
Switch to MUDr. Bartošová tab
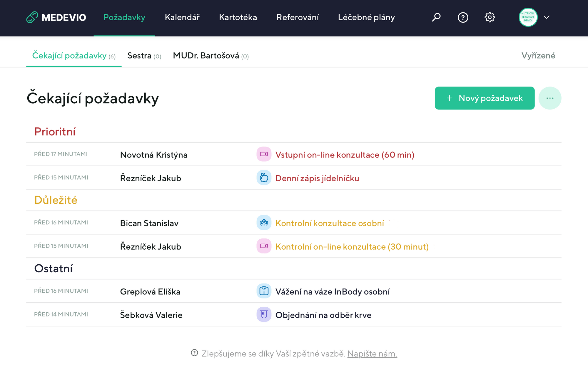point(211,56)
